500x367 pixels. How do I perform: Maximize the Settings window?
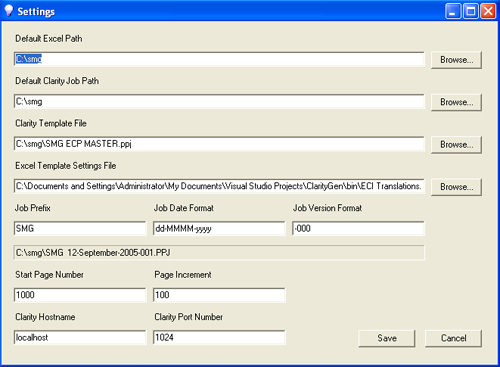point(471,11)
